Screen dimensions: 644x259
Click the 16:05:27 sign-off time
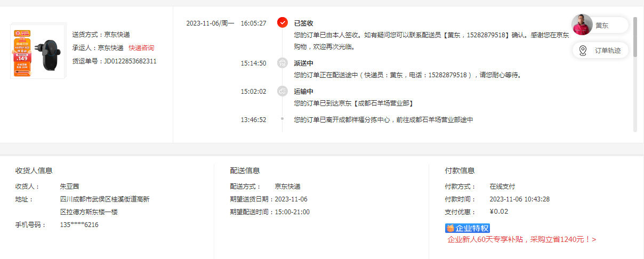click(253, 23)
